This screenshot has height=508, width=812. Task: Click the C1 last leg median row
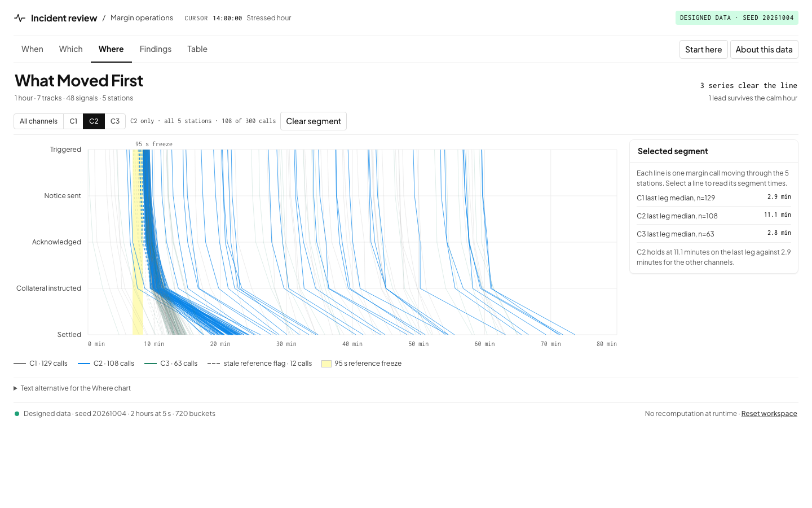(x=714, y=198)
